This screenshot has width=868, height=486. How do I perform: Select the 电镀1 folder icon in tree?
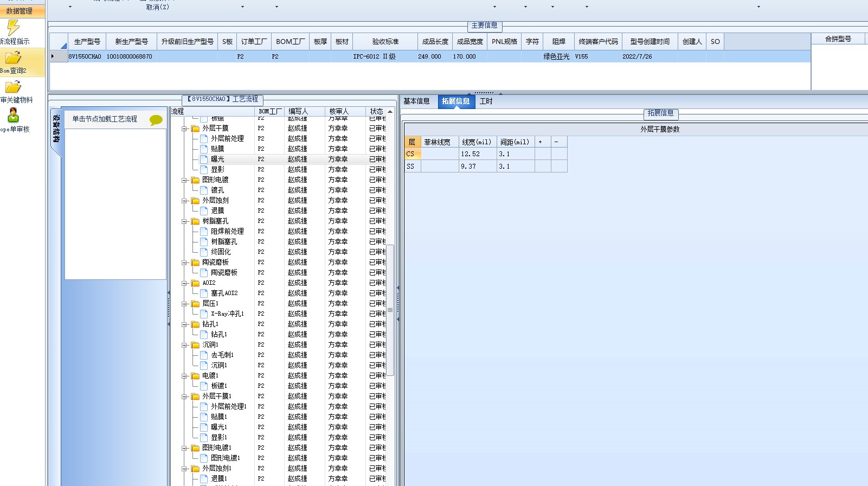point(195,376)
